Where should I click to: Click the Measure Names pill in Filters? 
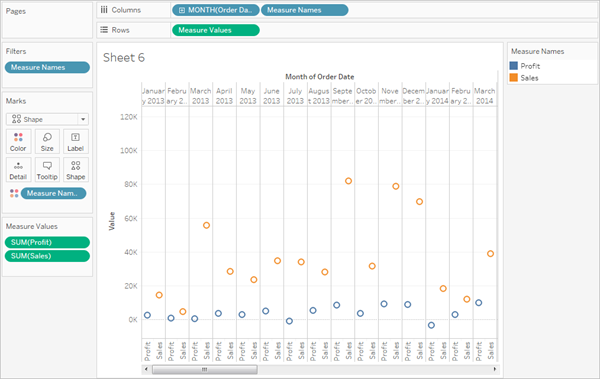coord(47,67)
